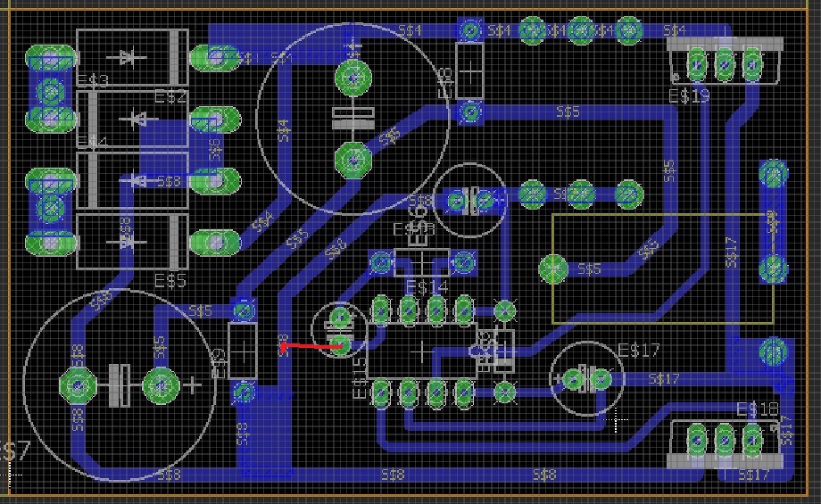Select the positive pad of the bottom-left capacitor
Screen dimensions: 821x504
(x=161, y=385)
